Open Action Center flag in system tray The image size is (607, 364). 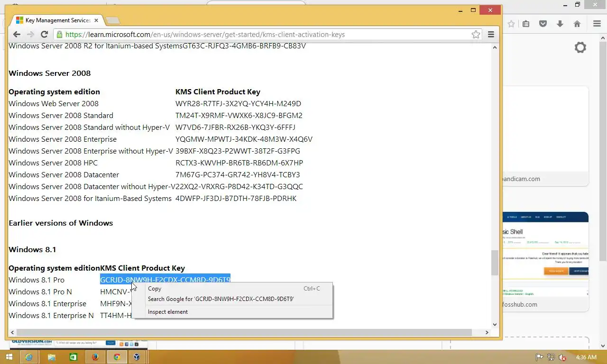539,357
